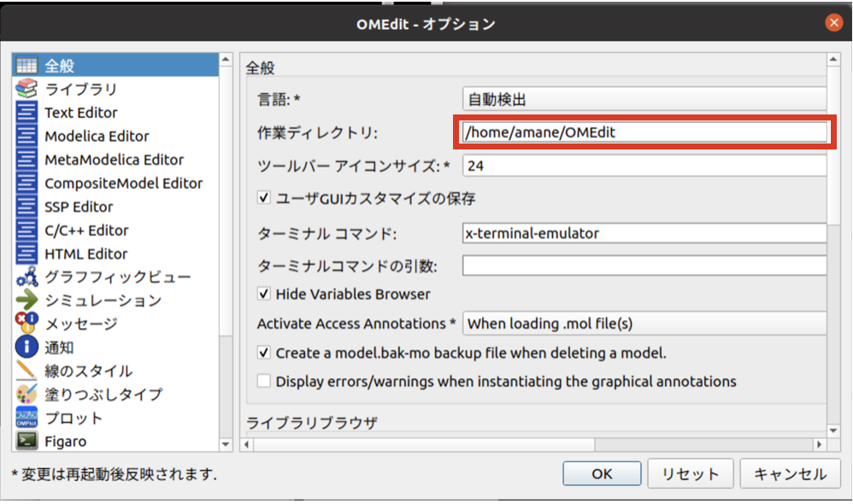Click the ツールバー アイコンサイズ field showing 24

(x=644, y=166)
